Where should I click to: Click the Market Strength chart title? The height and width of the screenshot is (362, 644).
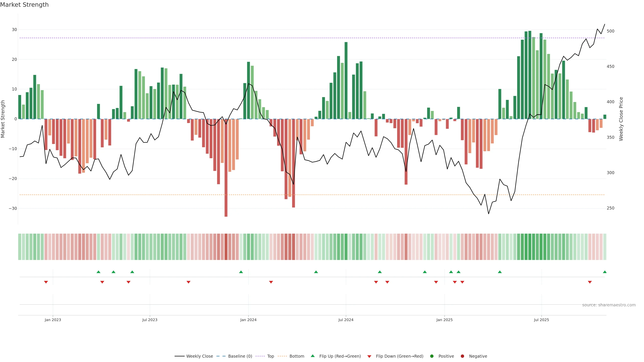coord(24,5)
